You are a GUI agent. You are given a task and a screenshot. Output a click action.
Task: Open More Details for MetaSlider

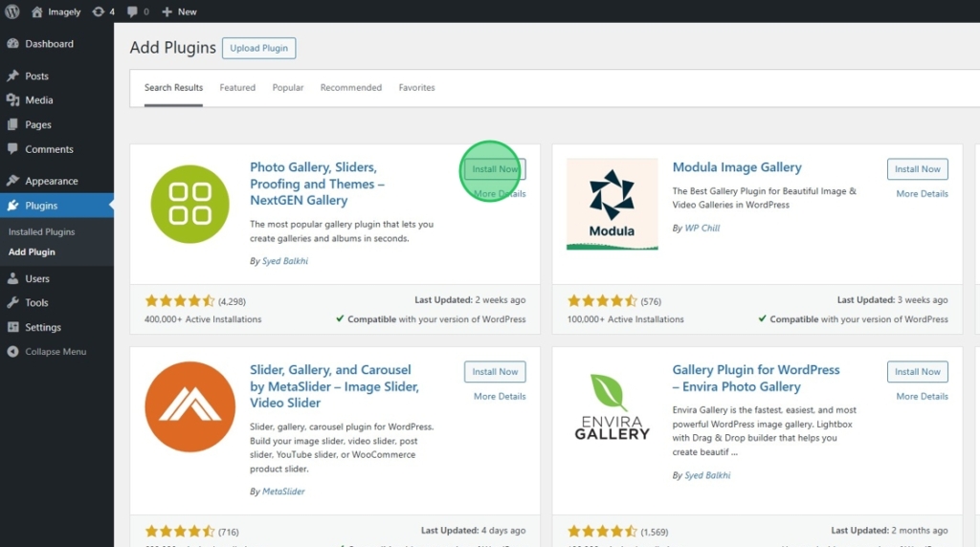[500, 396]
